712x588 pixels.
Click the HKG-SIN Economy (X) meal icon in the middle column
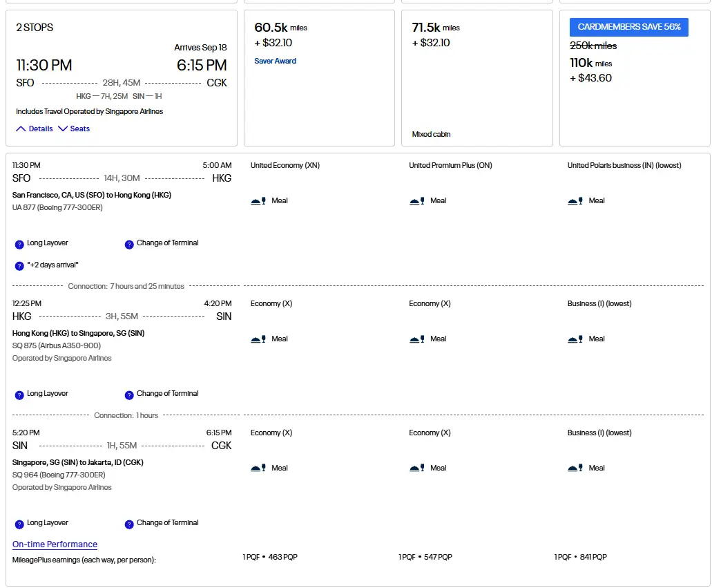pyautogui.click(x=417, y=339)
